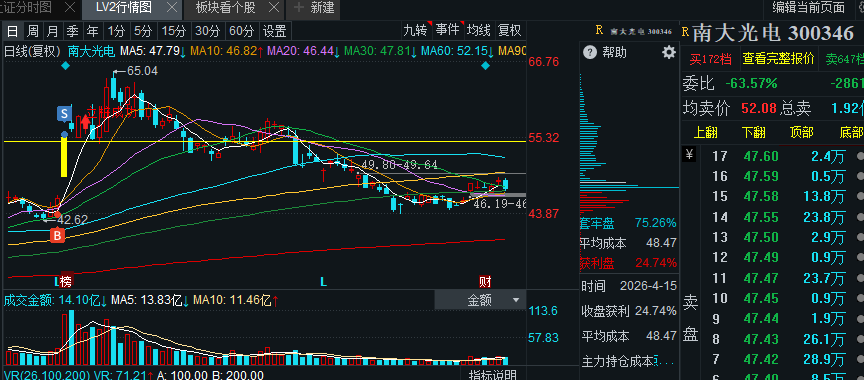Toggle the 均线 moving averages
Image resolution: width=864 pixels, height=380 pixels.
pyautogui.click(x=478, y=30)
